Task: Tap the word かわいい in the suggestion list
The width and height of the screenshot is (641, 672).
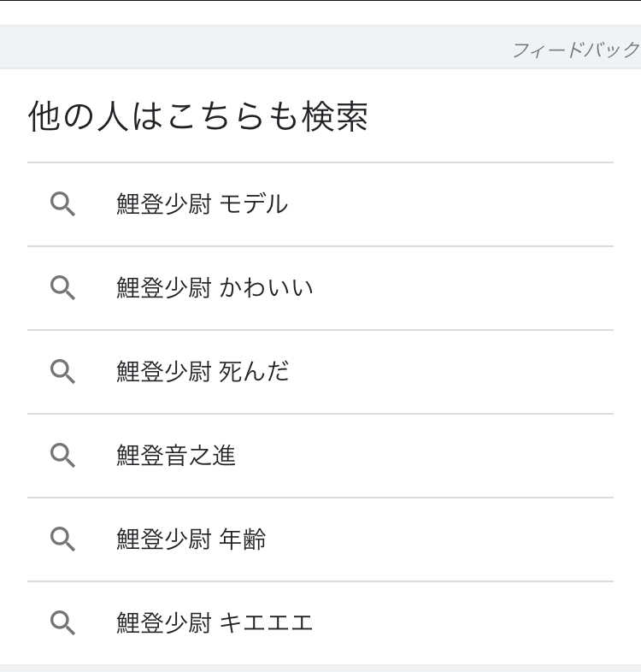Action: click(266, 287)
